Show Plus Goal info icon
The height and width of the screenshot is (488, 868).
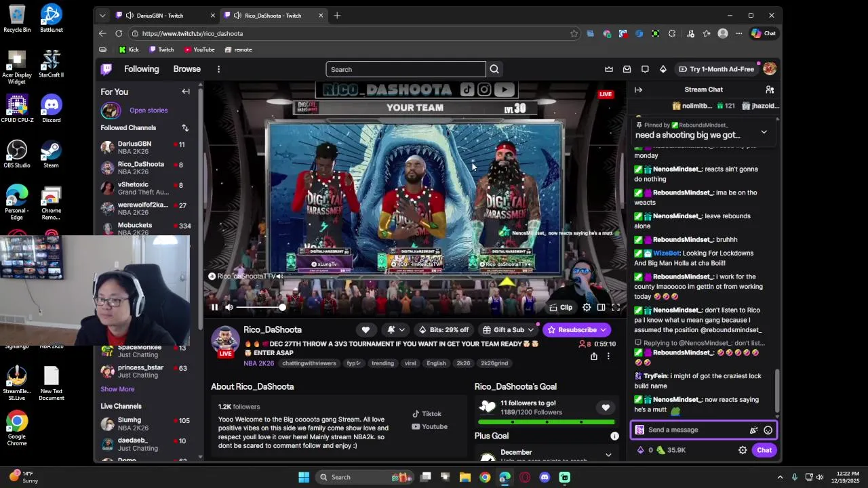pos(614,436)
